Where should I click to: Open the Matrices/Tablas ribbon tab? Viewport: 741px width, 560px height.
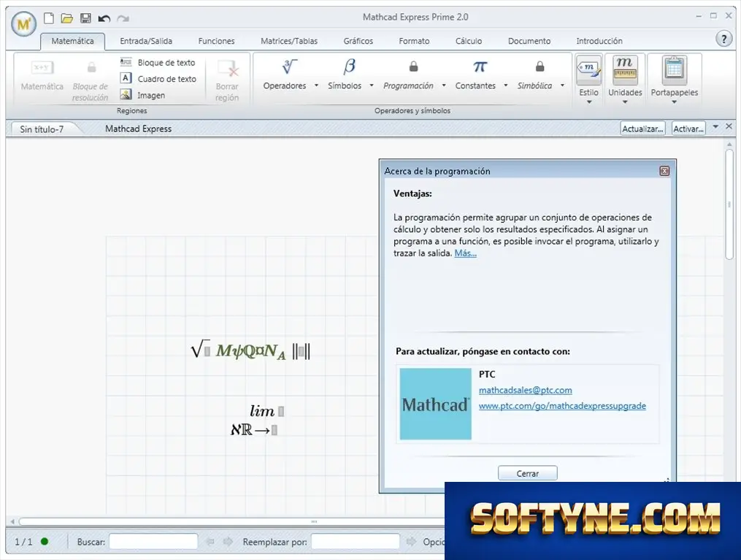click(289, 41)
